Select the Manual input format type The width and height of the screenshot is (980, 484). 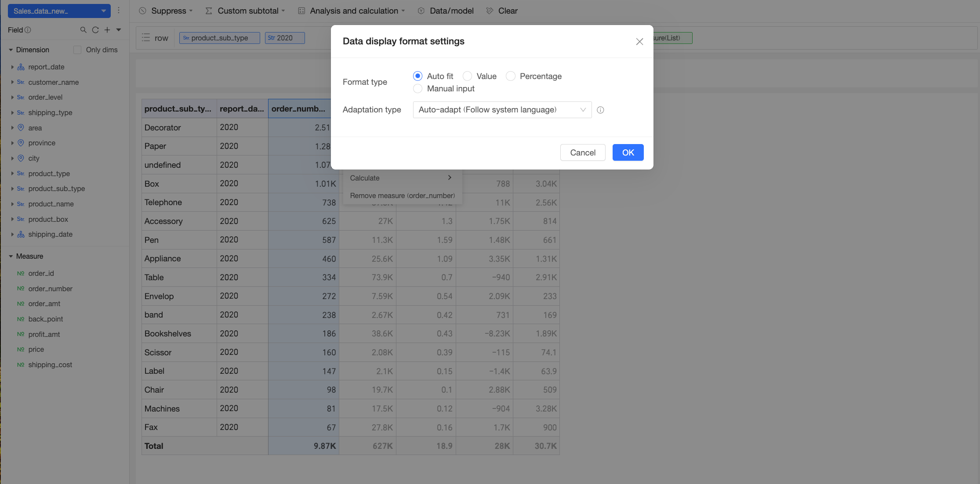[417, 88]
